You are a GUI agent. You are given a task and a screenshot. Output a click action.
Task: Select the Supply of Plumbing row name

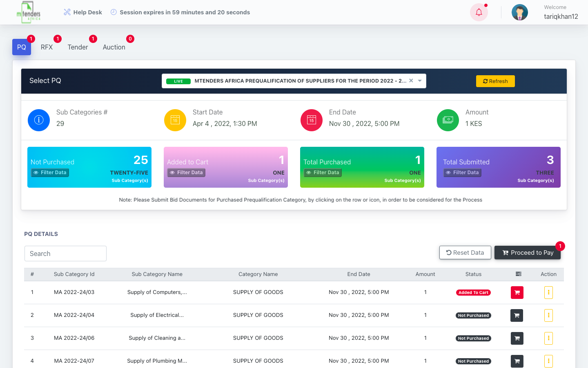coord(157,361)
